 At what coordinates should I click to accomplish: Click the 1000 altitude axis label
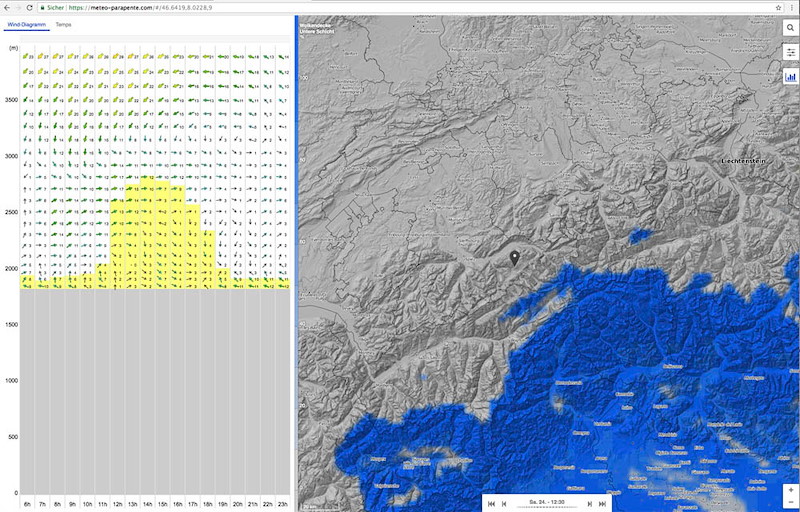[11, 380]
